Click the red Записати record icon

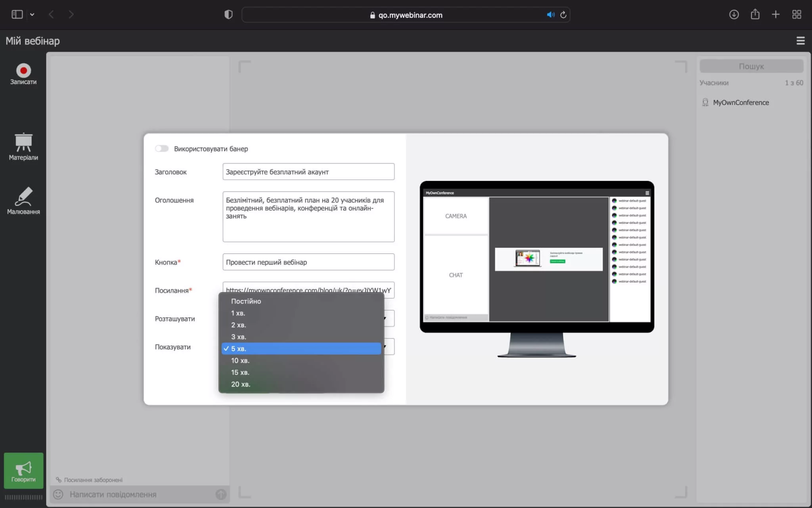tap(23, 71)
